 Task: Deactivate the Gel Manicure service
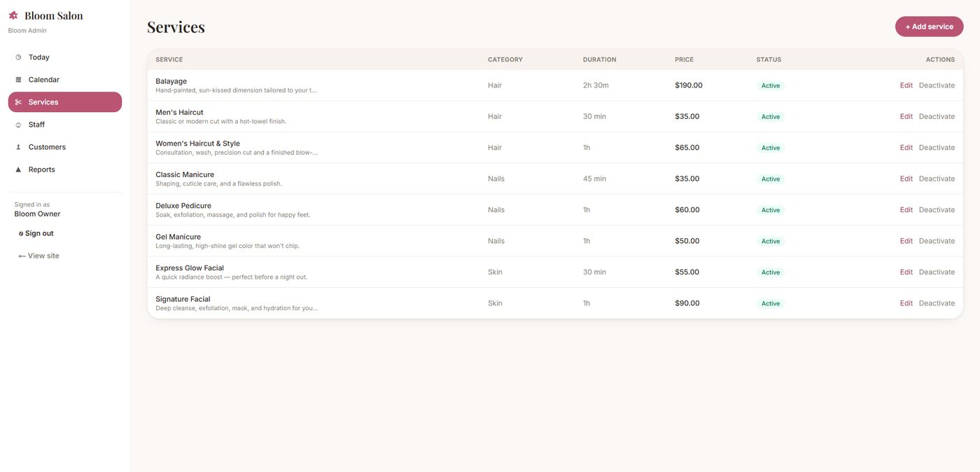(937, 241)
